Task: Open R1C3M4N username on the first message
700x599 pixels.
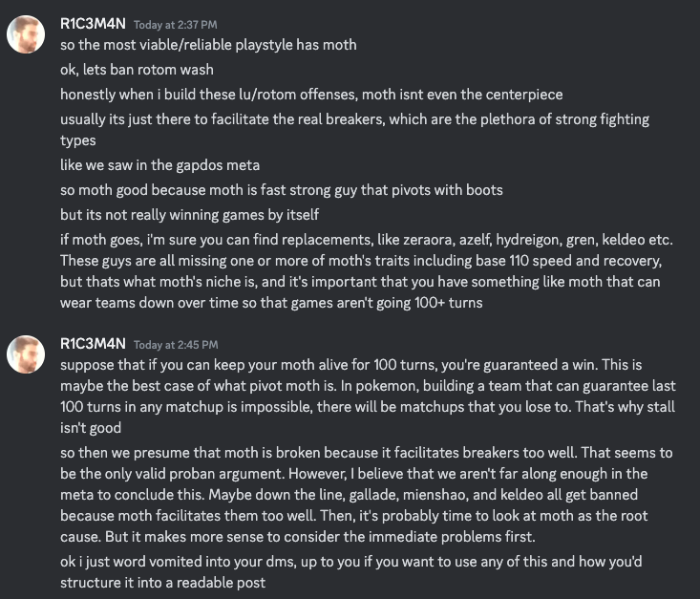Action: coord(93,24)
